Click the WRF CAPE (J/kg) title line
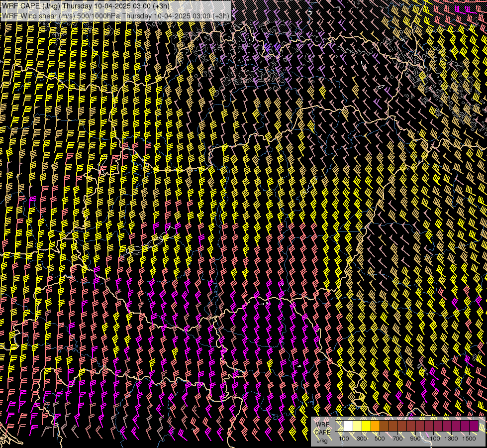487x448 pixels. [86, 6]
